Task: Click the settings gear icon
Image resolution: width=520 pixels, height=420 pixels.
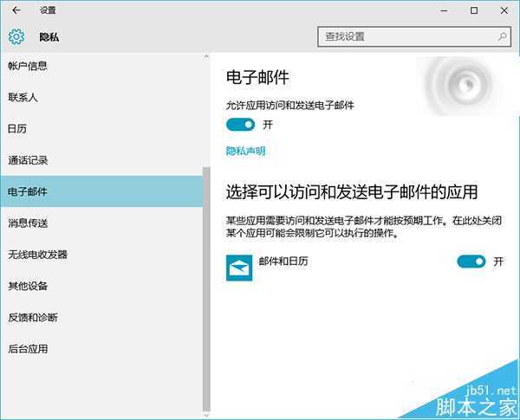Action: (16, 36)
